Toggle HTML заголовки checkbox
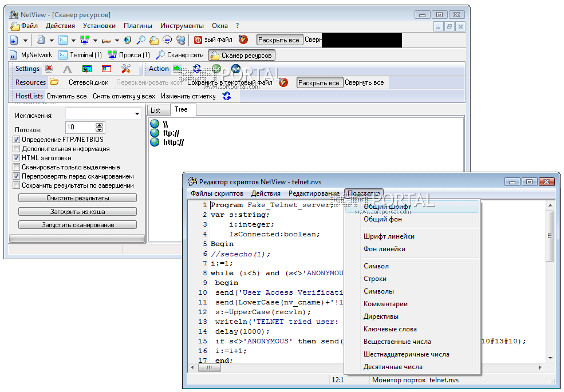The height and width of the screenshot is (392, 564). click(16, 157)
